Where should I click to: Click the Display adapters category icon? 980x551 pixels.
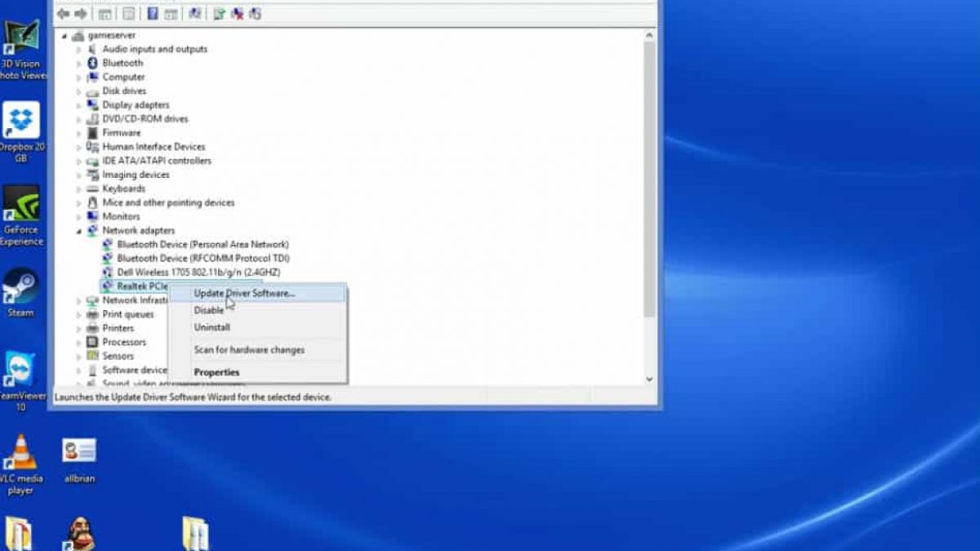[93, 104]
